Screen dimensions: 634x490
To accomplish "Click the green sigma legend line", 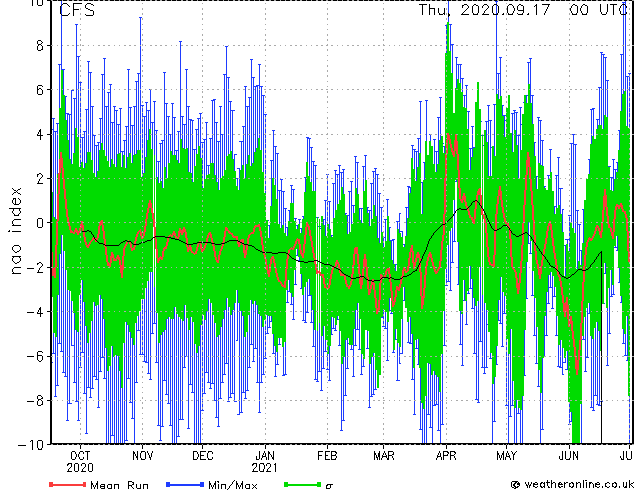I will 302,484.
